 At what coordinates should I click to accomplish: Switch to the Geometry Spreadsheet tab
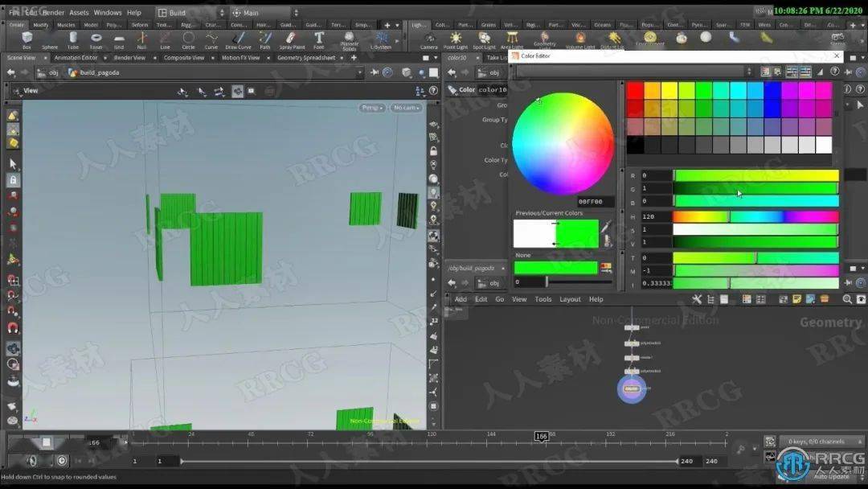(x=306, y=58)
